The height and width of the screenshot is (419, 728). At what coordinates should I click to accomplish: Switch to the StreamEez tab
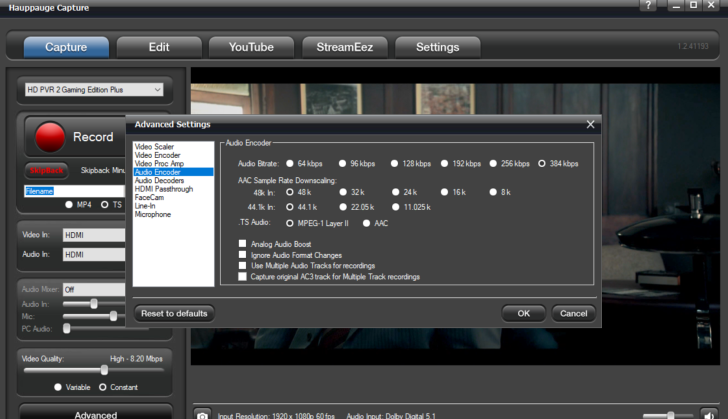(343, 47)
